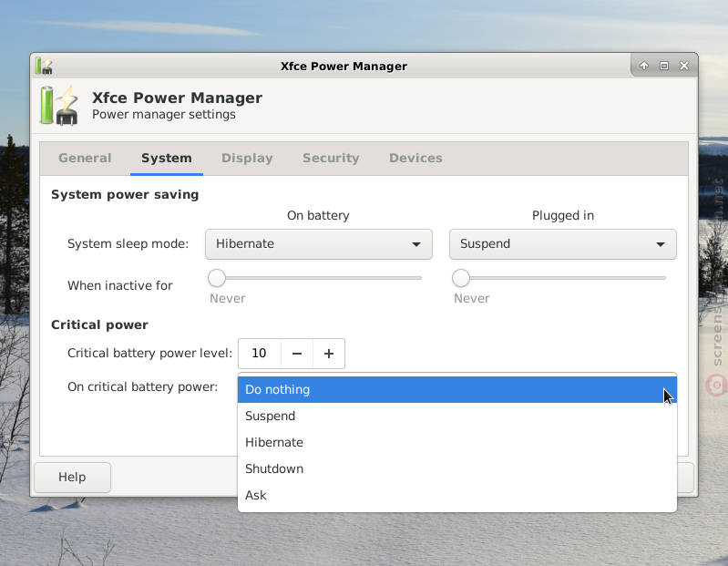Open the Display tab
The image size is (728, 566).
point(247,159)
